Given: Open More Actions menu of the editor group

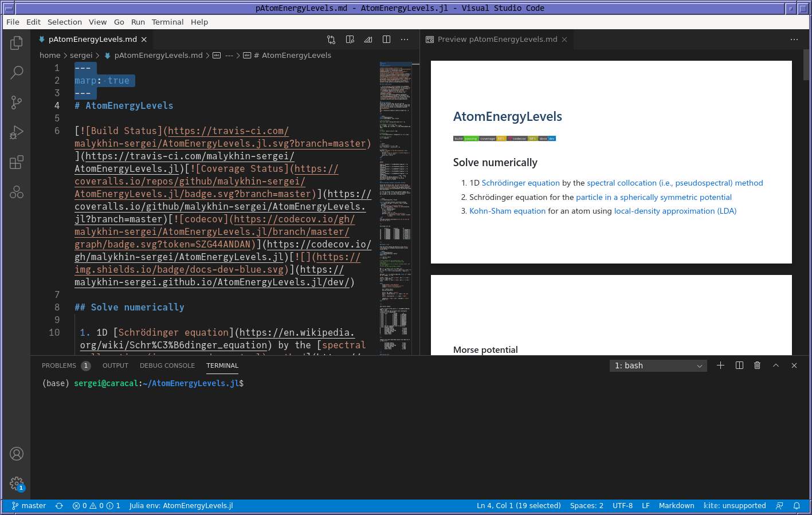Looking at the screenshot, I should 405,40.
